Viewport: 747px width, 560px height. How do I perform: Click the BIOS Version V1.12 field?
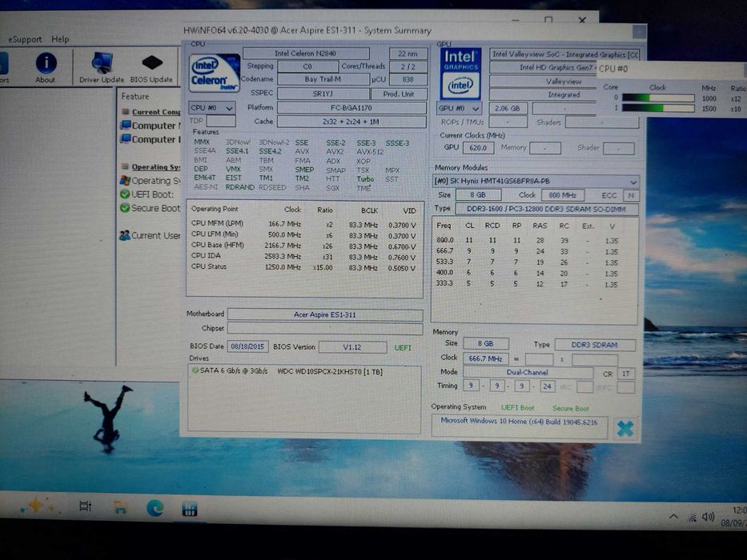[x=352, y=347]
